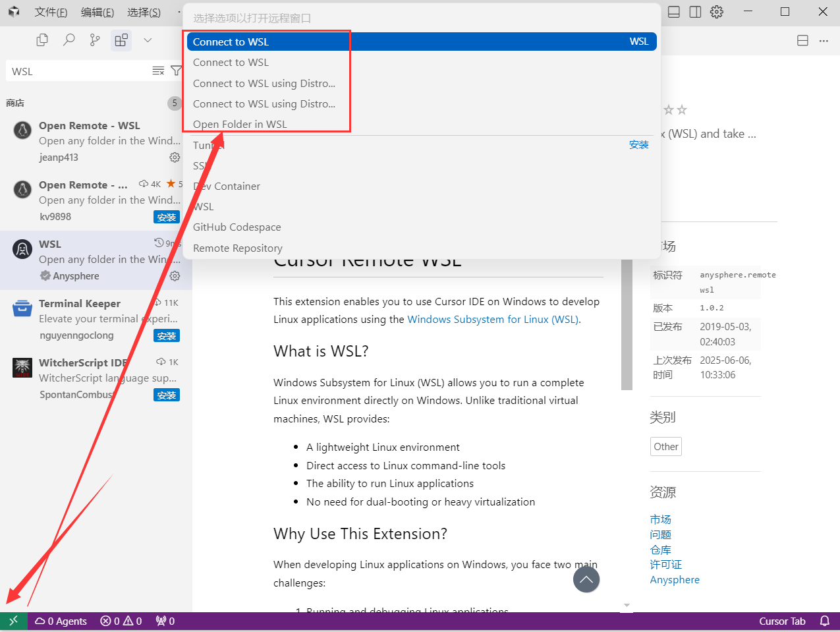Click the kv9898 publisher name
Viewport: 840px width, 632px height.
[x=55, y=217]
